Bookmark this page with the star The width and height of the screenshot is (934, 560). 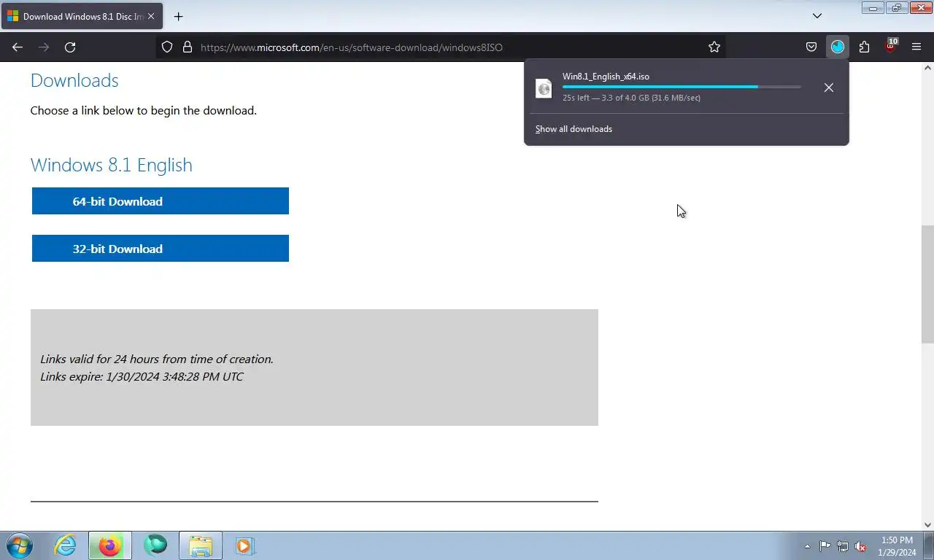pos(714,47)
